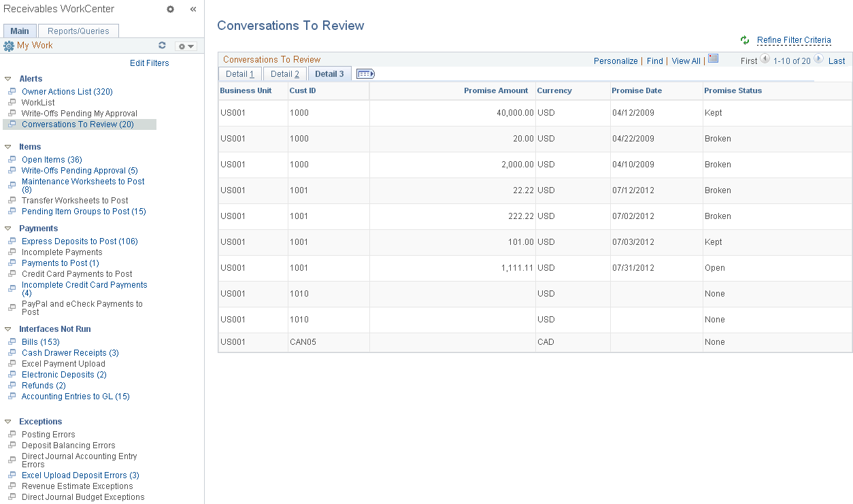Click icon beside Electronic Deposits (2)
Viewport: 853px width, 504px height.
[12, 374]
